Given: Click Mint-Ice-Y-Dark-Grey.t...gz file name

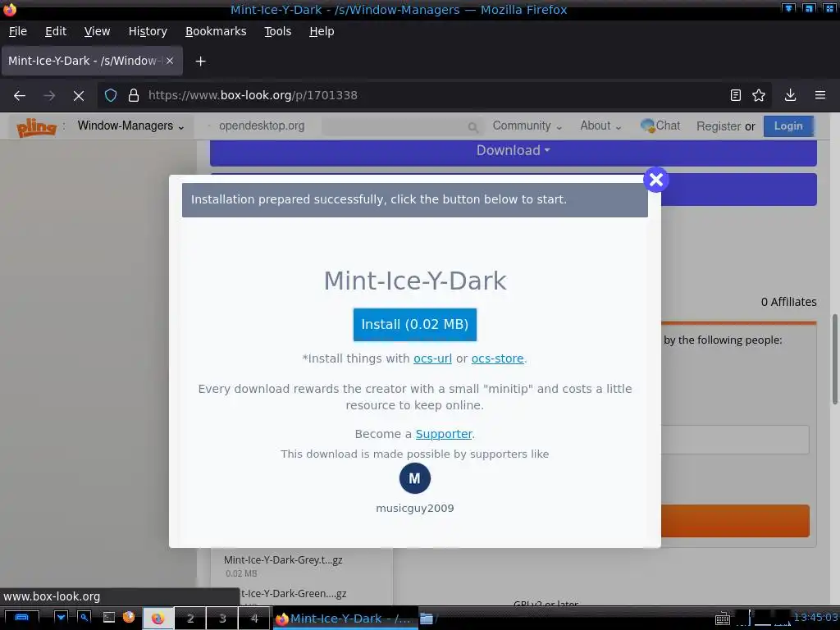Looking at the screenshot, I should [283, 559].
